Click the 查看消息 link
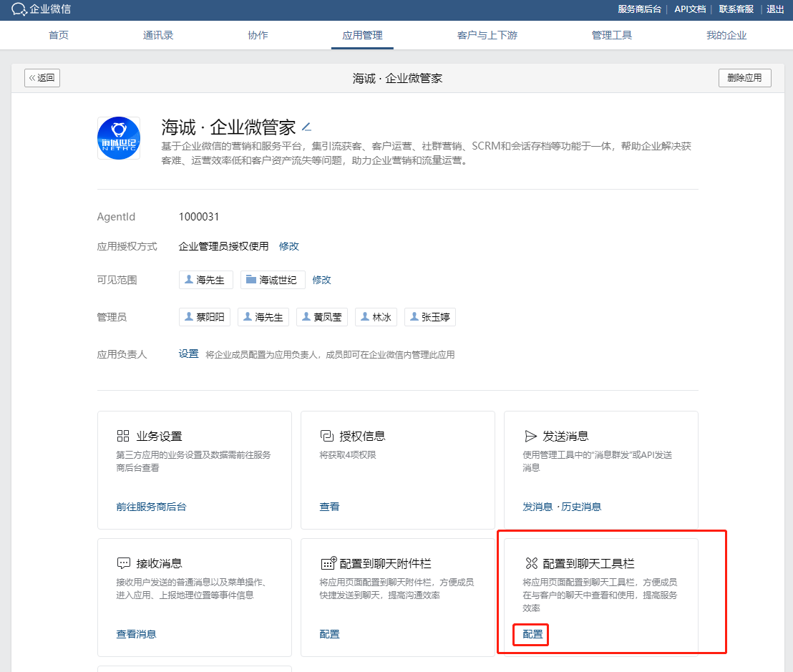 (x=136, y=634)
